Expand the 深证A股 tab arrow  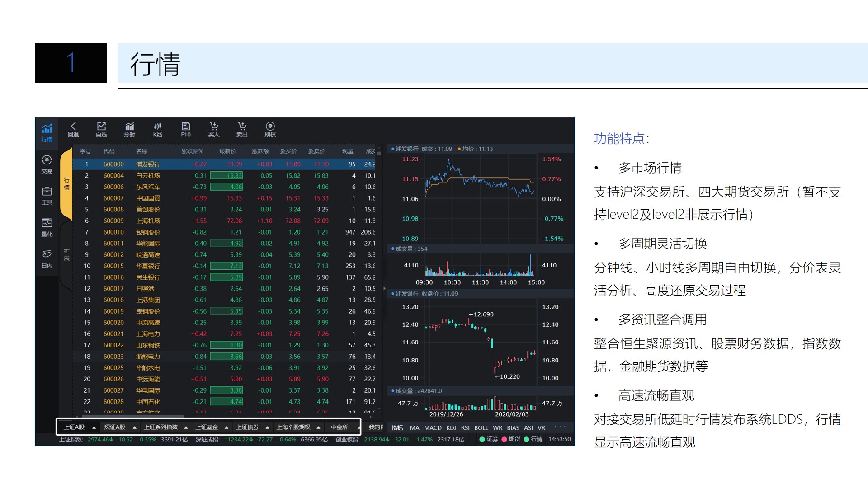pyautogui.click(x=134, y=427)
